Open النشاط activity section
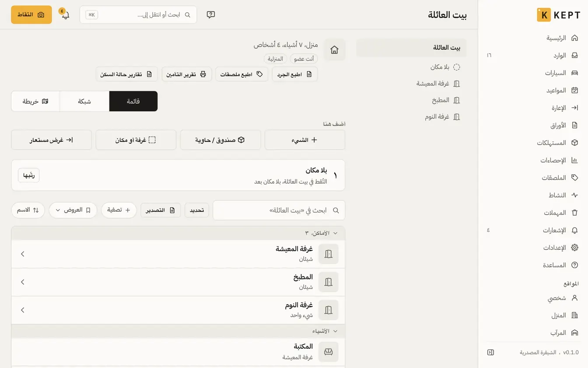588x368 pixels. coord(532,195)
